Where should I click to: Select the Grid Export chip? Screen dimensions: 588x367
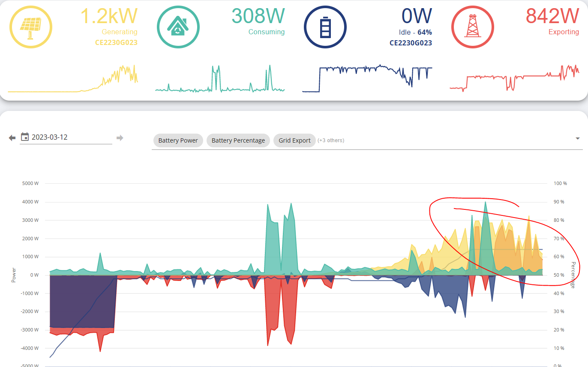pyautogui.click(x=295, y=140)
